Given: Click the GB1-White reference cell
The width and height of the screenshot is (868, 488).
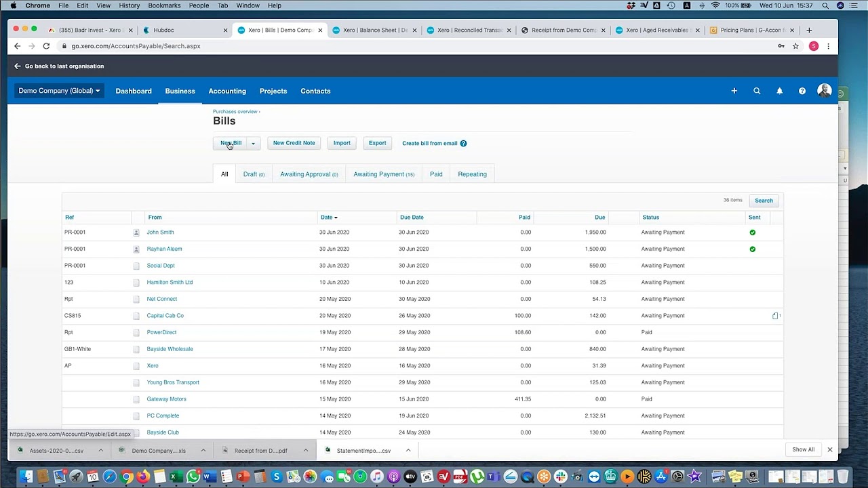Looking at the screenshot, I should (x=77, y=349).
